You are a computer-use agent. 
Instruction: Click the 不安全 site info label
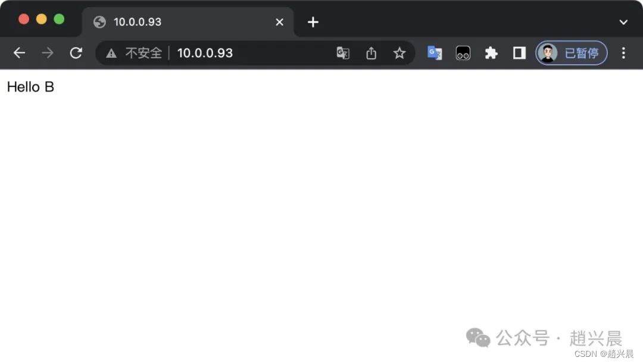click(143, 53)
